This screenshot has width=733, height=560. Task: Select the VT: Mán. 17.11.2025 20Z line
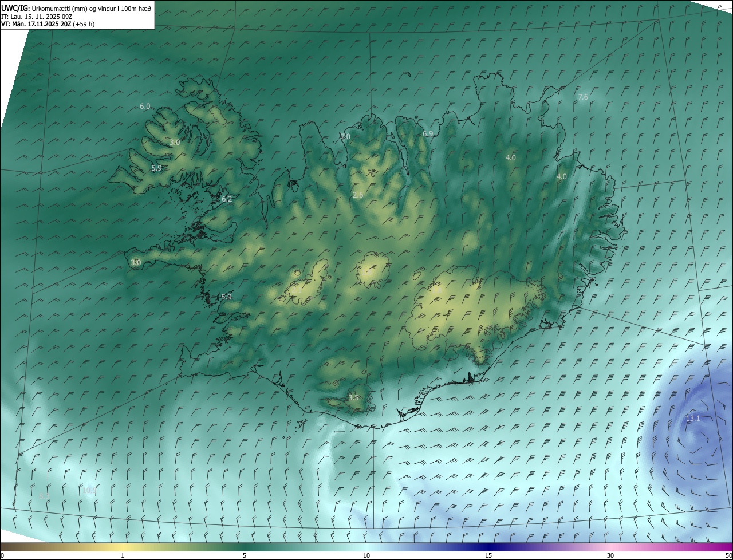coord(48,24)
